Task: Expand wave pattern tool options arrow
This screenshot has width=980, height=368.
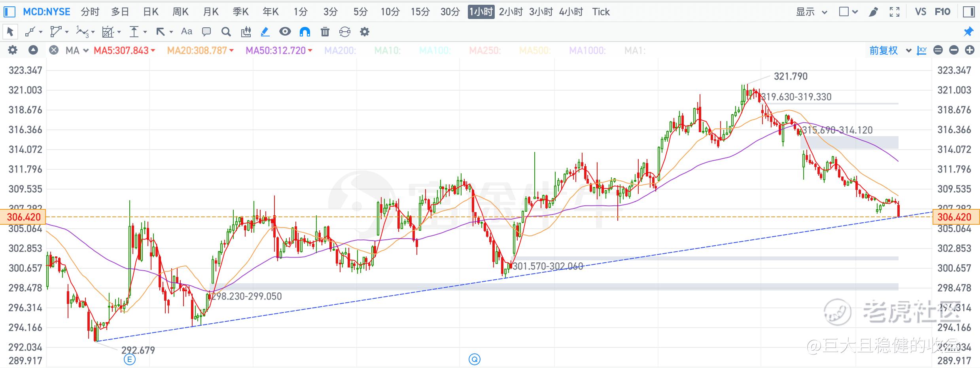Action: 93,32
